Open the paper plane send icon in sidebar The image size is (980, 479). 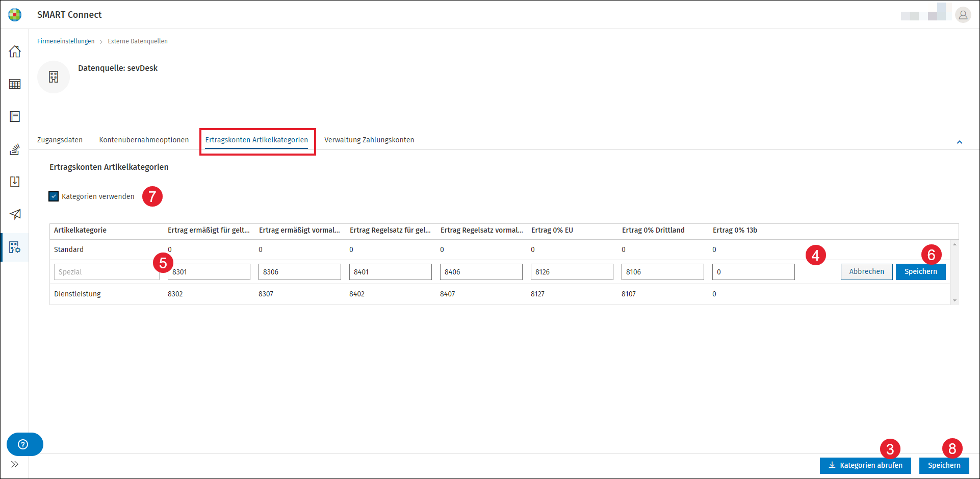click(15, 214)
